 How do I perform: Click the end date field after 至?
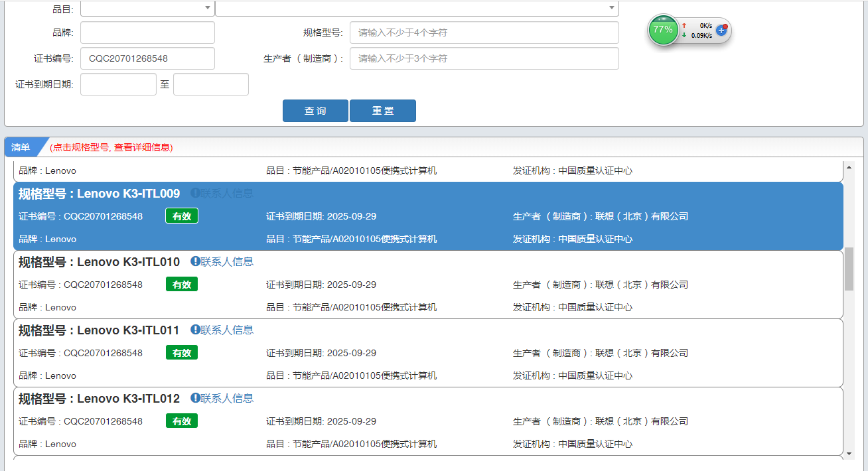[x=211, y=84]
